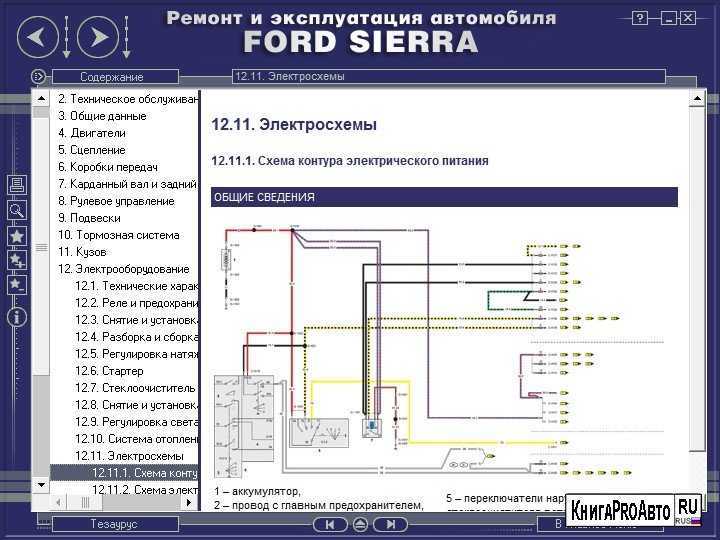
Task: Jump to previous section button at bottom
Action: (330, 524)
